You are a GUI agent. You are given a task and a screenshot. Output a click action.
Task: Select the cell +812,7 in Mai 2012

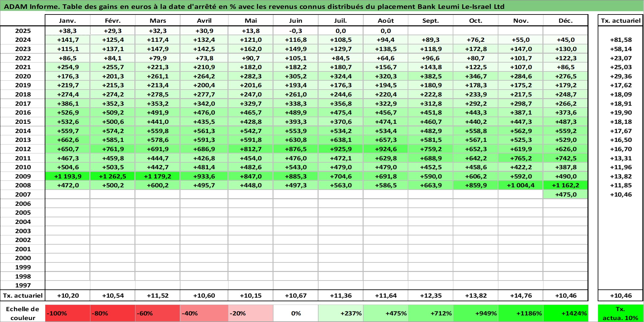(x=251, y=149)
